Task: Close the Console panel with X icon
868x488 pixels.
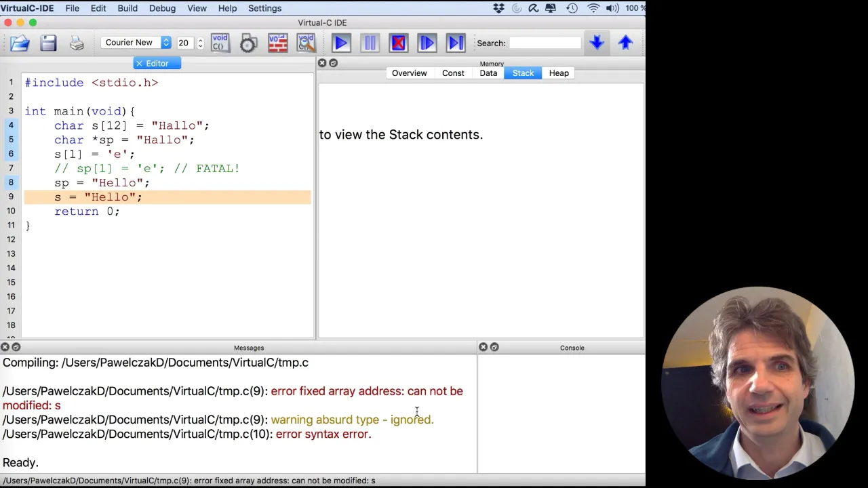Action: [x=483, y=347]
